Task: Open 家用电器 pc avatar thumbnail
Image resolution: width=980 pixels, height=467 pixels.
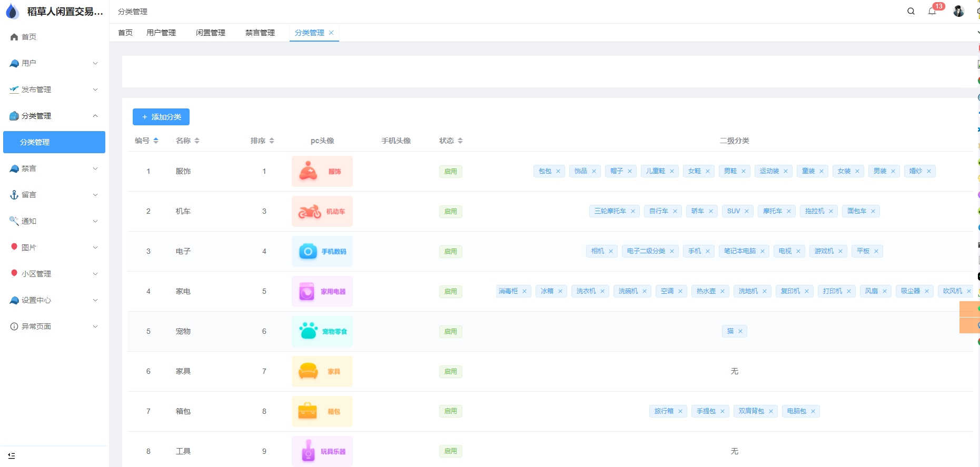Action: (x=322, y=291)
